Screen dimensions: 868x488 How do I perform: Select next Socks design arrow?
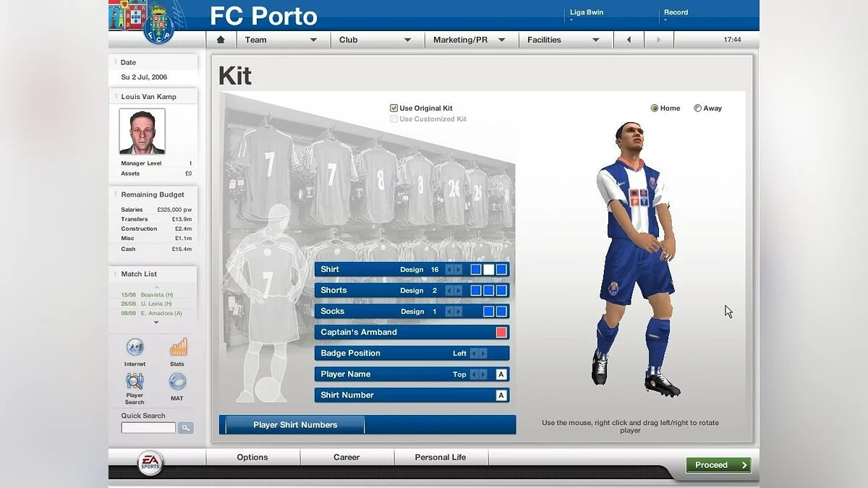458,312
